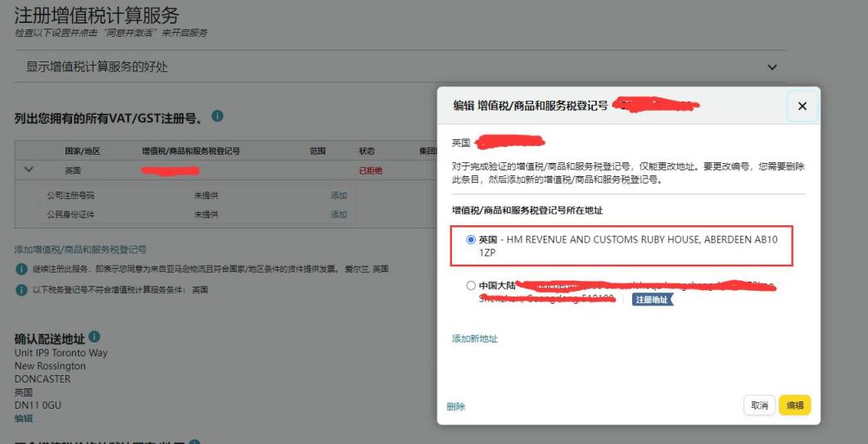Screen dimensions: 868x444
Task: Click 添加 for 公司注册号码
Action: (x=339, y=196)
